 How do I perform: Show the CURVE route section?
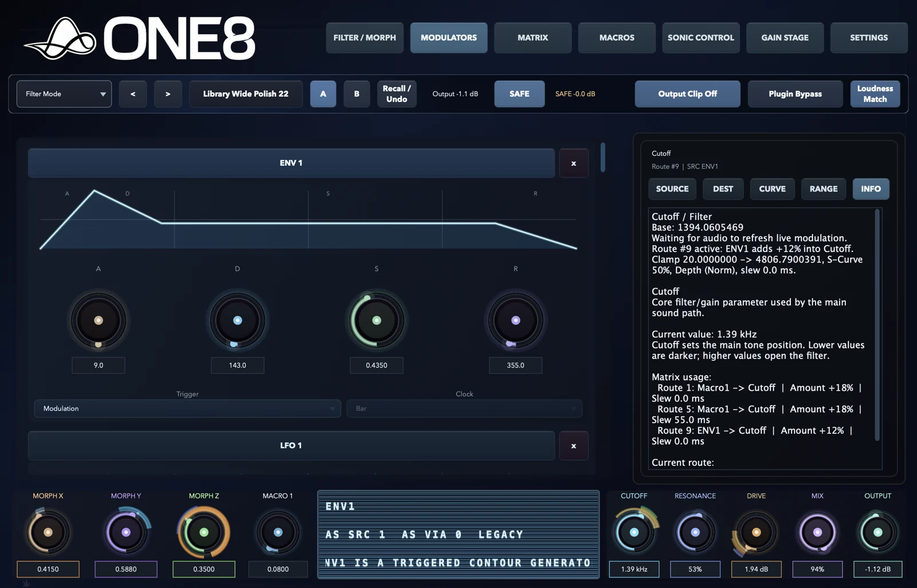[773, 189]
